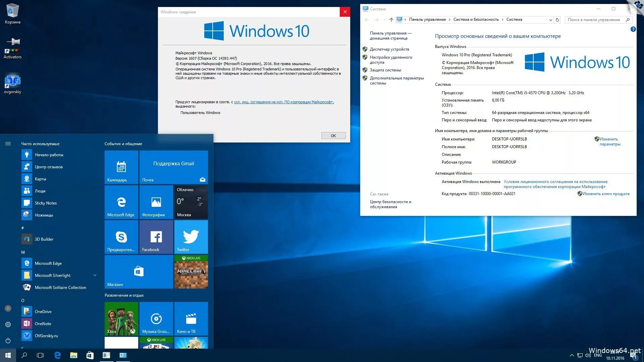Open Центр безопасности и обслуживания link
The height and width of the screenshot is (362, 644).
(390, 204)
